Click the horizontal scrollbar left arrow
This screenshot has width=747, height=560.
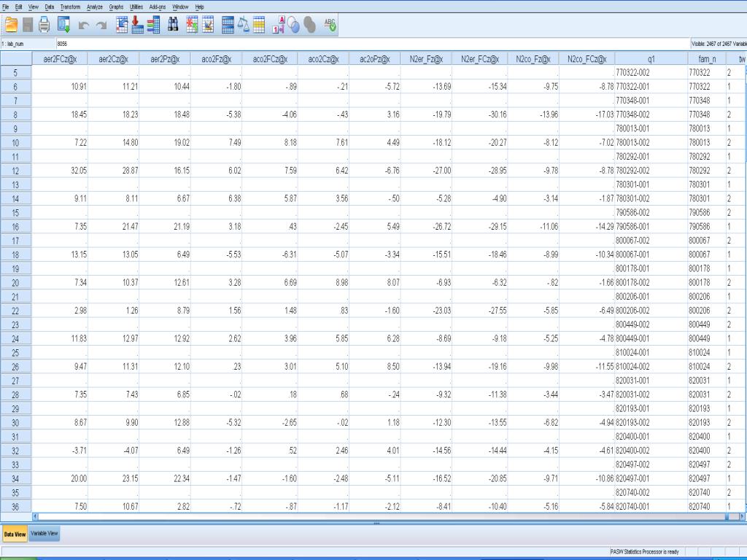coord(35,516)
